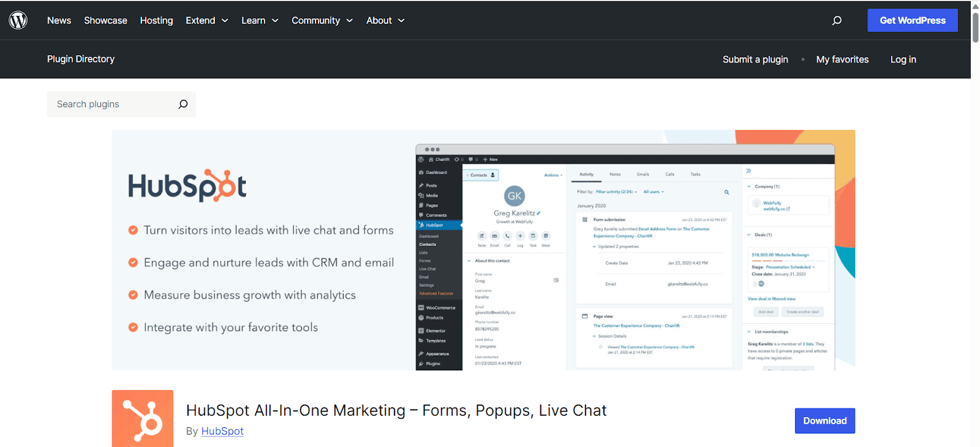This screenshot has height=447, width=980.
Task: Click Log in
Action: 903,59
